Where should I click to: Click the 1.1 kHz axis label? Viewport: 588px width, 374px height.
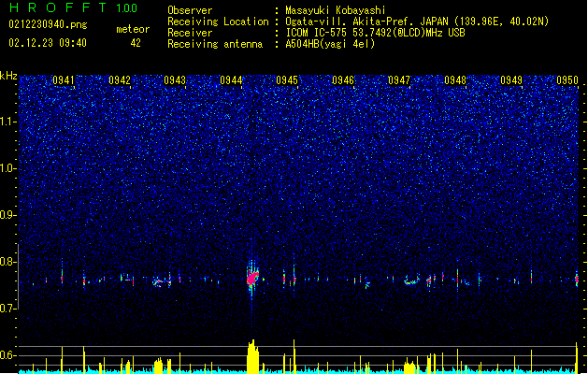[8, 122]
